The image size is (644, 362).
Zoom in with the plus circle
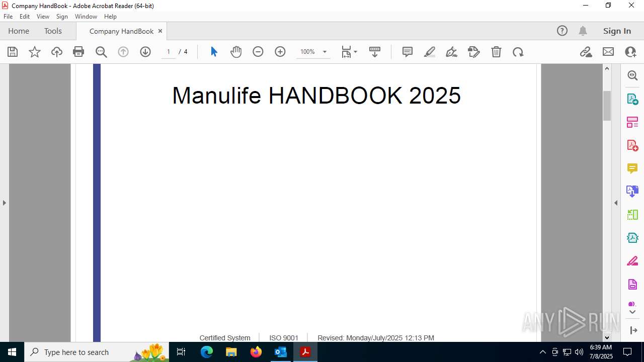click(x=280, y=52)
